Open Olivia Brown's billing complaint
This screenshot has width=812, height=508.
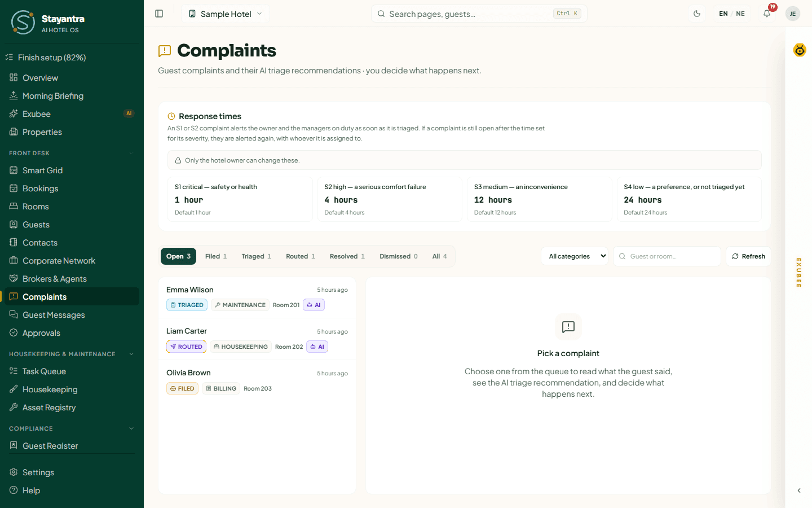(x=257, y=381)
